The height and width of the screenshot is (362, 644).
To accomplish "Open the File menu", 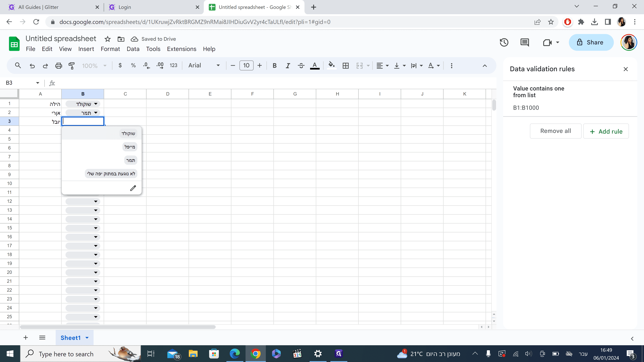I will (x=31, y=49).
